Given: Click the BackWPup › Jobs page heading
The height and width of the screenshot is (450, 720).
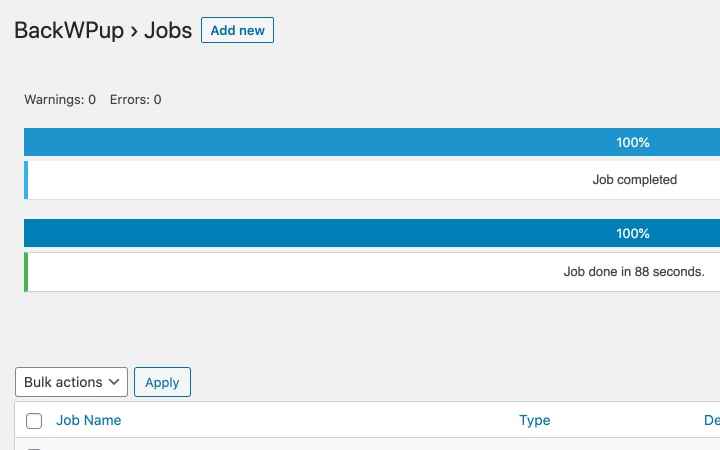Looking at the screenshot, I should pos(103,31).
